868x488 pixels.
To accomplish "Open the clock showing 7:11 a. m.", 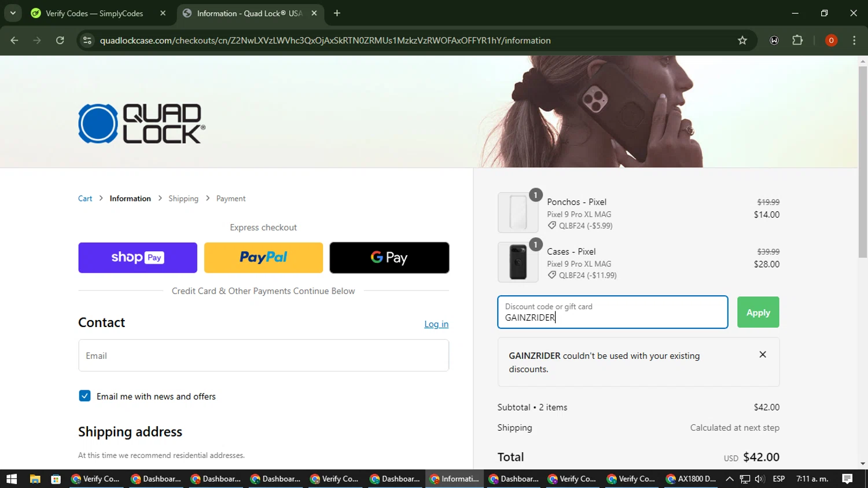I will click(x=812, y=479).
